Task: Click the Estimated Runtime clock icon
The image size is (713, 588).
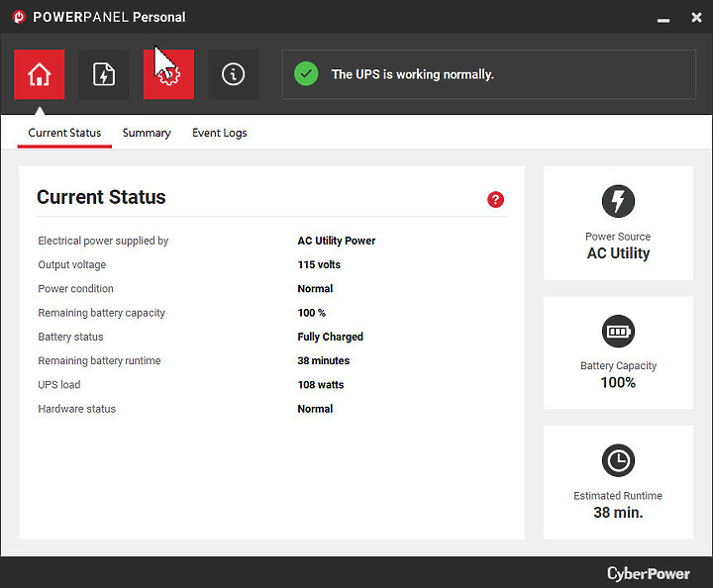Action: click(618, 460)
